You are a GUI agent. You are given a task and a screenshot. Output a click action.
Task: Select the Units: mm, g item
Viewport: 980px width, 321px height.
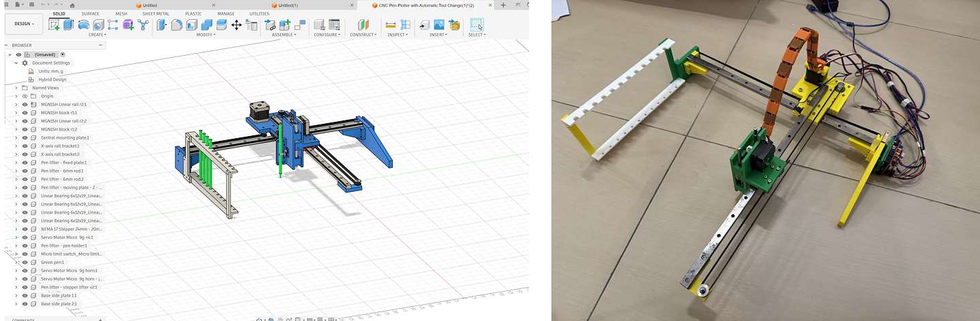pos(50,71)
